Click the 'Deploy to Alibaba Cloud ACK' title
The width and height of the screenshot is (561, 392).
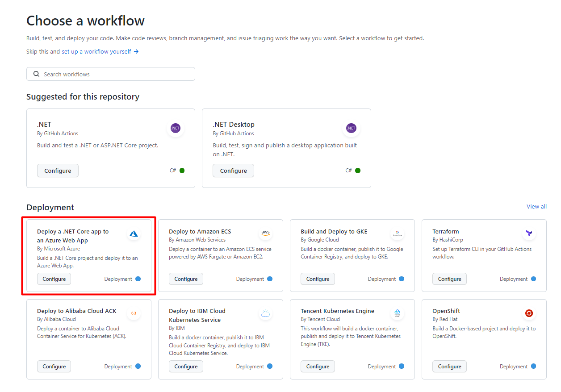77,311
